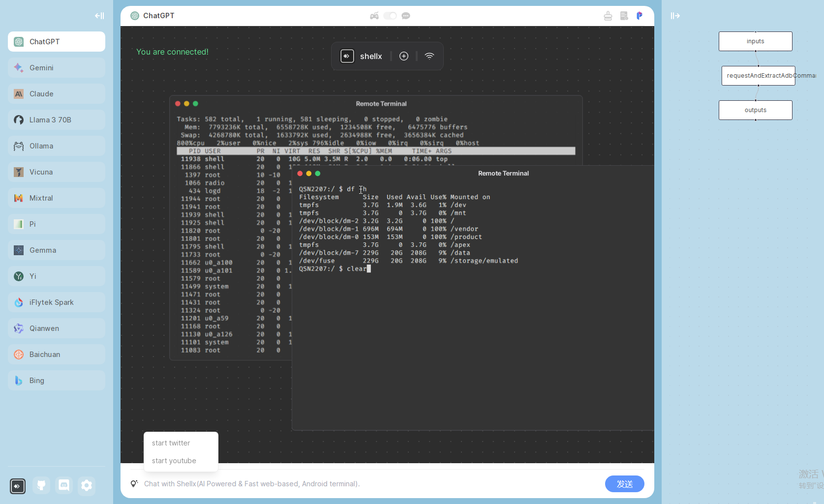Select the inputs workflow node
The image size is (824, 504).
pos(756,41)
